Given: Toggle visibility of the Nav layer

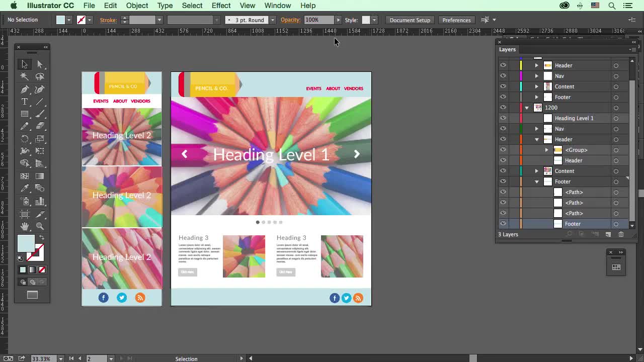Looking at the screenshot, I should coord(503,76).
